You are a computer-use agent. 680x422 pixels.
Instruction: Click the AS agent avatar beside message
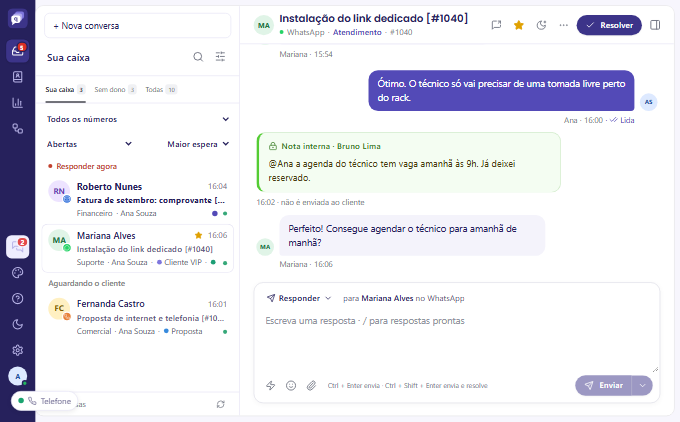tap(648, 102)
